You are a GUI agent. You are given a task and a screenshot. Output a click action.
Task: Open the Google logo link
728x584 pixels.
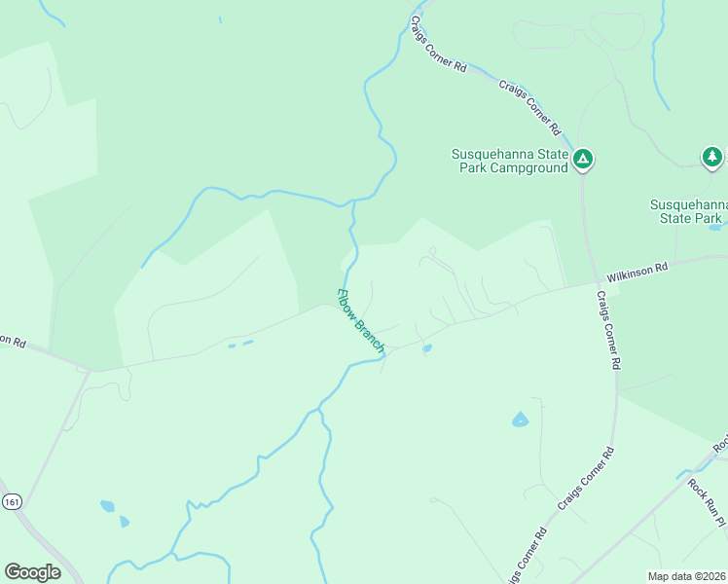tap(32, 572)
